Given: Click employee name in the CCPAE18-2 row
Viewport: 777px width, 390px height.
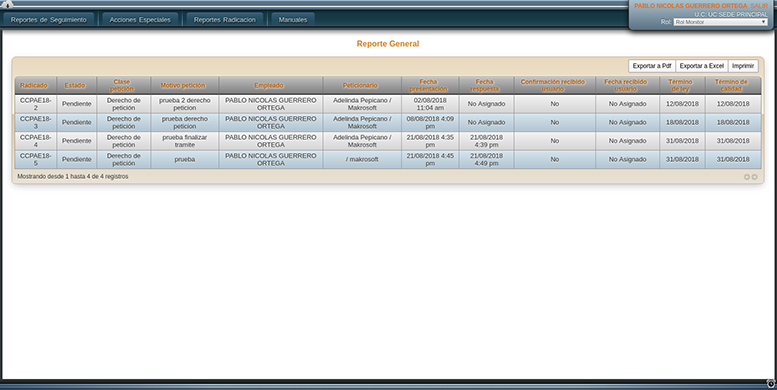Looking at the screenshot, I should (271, 104).
